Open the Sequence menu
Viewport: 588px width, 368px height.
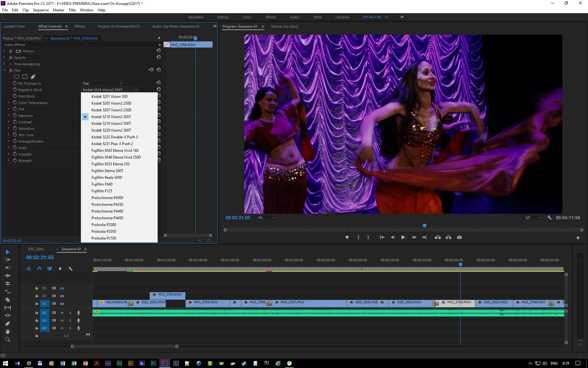click(x=41, y=10)
